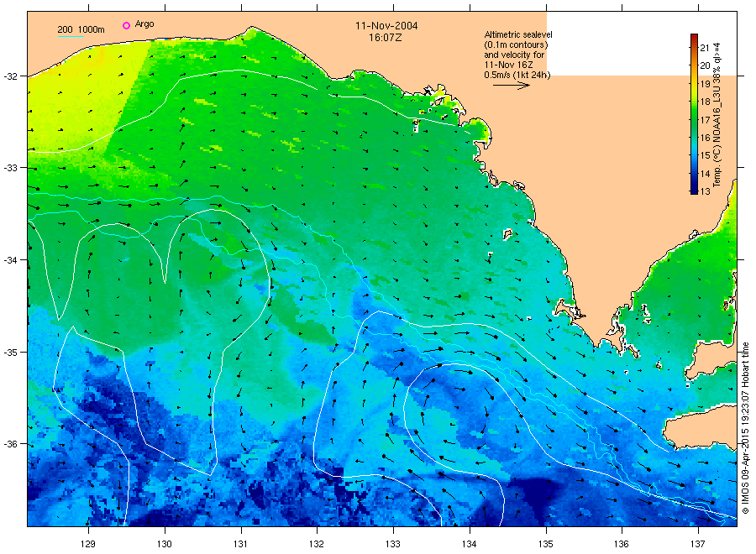The image size is (756, 554).
Task: Click the '17' label on the temperature scale
Action: click(x=705, y=119)
